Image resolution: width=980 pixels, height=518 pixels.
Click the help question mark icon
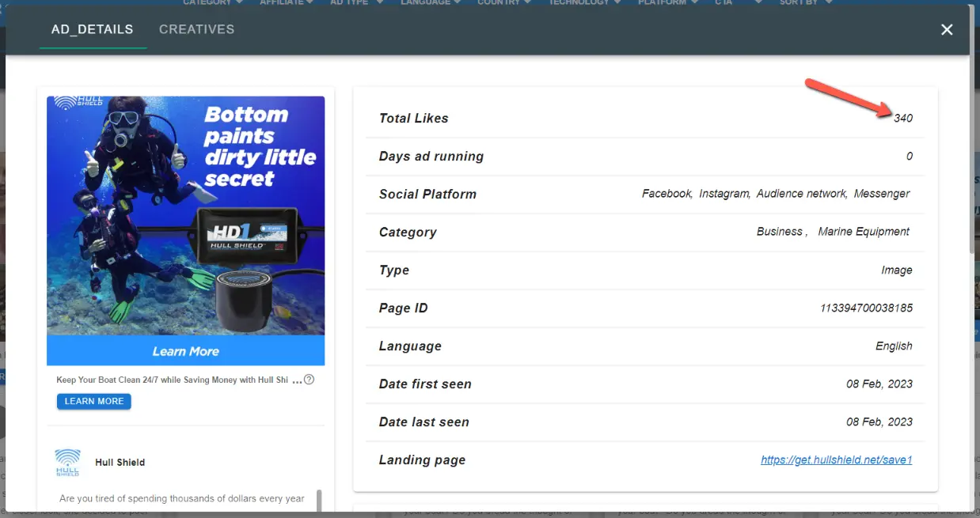309,380
